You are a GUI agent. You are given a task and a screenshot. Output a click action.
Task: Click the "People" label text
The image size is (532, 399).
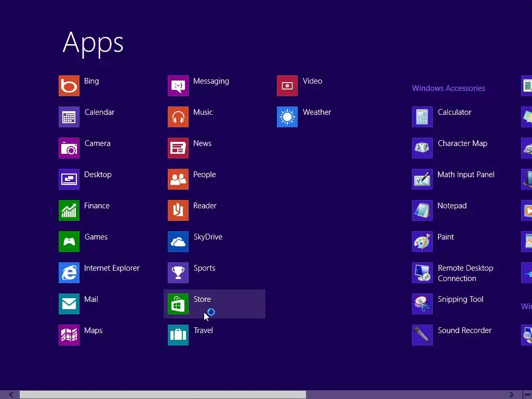[x=205, y=175]
